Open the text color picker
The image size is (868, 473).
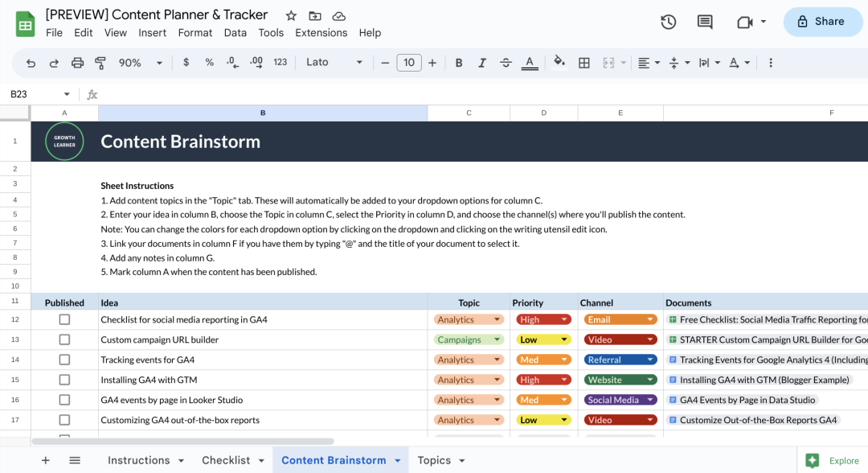click(x=531, y=62)
